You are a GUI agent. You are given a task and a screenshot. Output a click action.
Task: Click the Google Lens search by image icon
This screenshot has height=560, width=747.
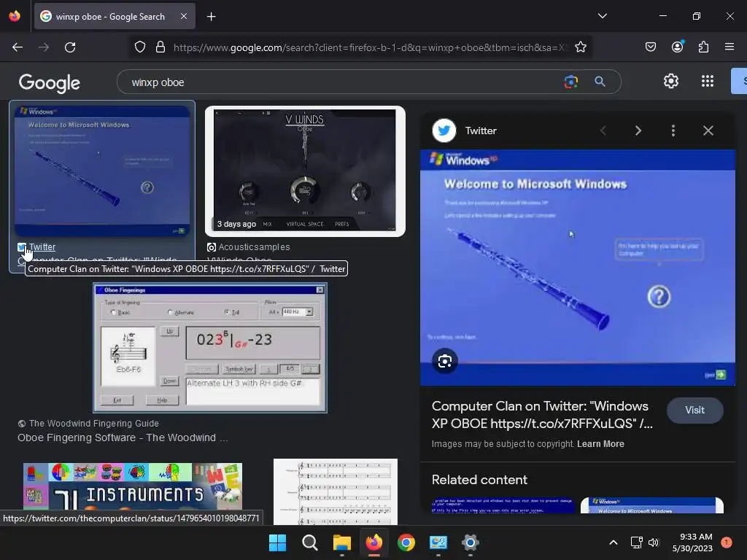[570, 82]
